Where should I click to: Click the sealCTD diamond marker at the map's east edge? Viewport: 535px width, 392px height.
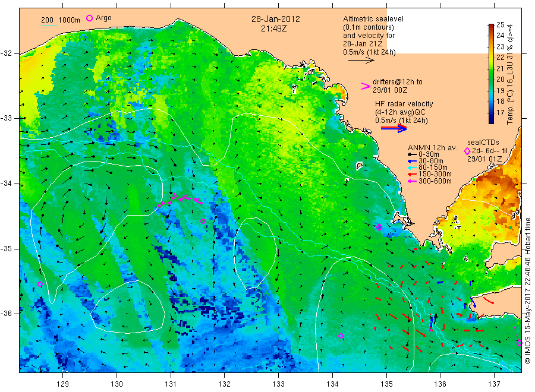tap(519, 343)
